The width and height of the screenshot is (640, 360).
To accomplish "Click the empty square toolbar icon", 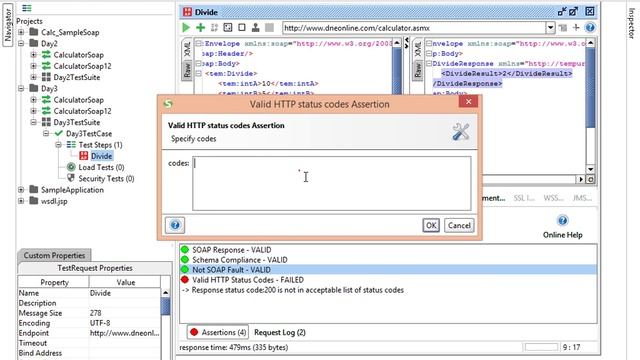I will [242, 27].
